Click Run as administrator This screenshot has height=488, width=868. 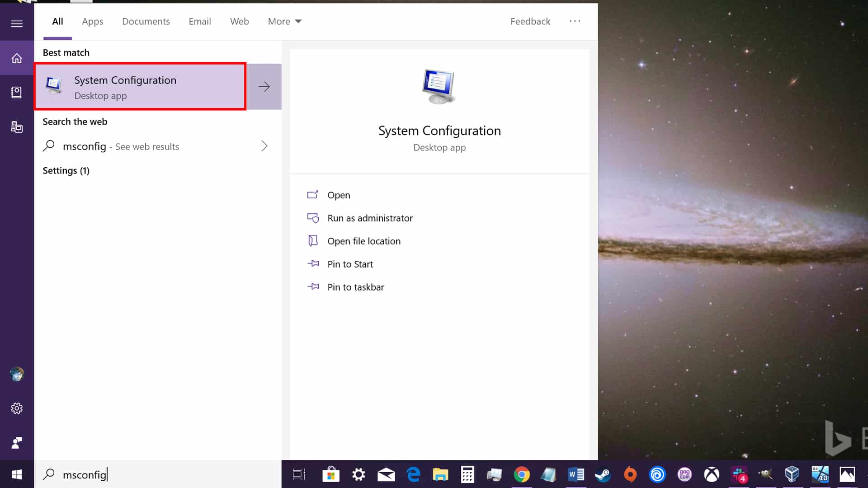(x=370, y=218)
